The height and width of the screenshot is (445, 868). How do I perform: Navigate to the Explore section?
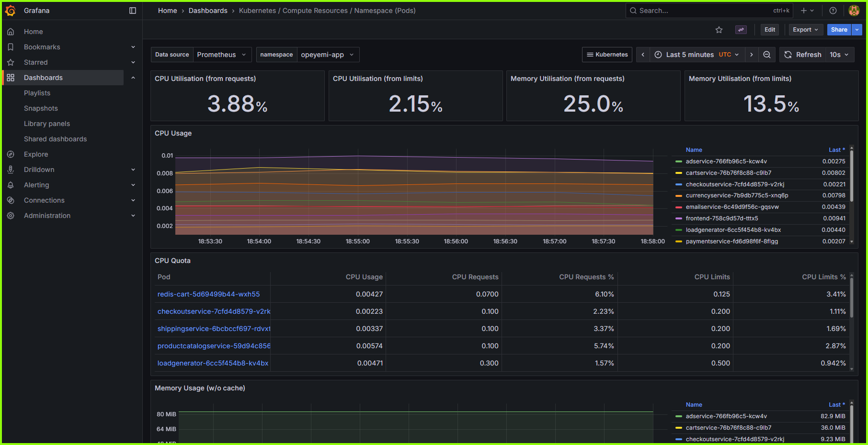tap(35, 154)
